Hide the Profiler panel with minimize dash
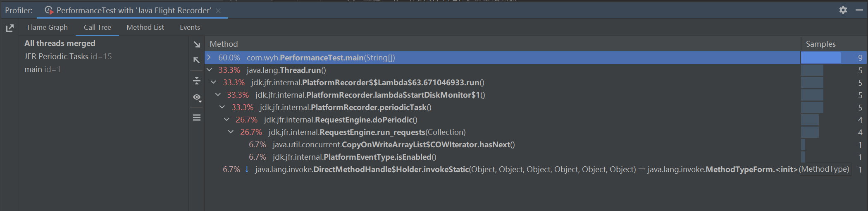Viewport: 868px width, 211px height. tap(859, 10)
